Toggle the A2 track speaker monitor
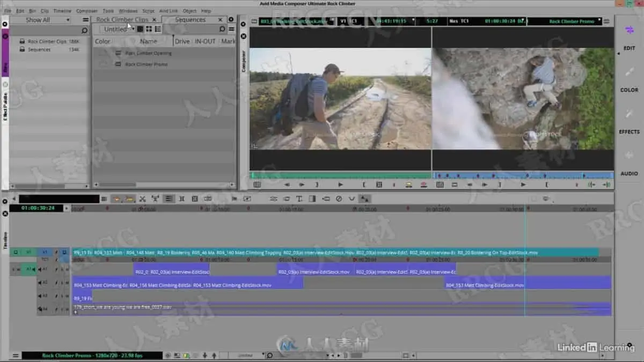Screen dimensions: 644x362 (x=39, y=283)
